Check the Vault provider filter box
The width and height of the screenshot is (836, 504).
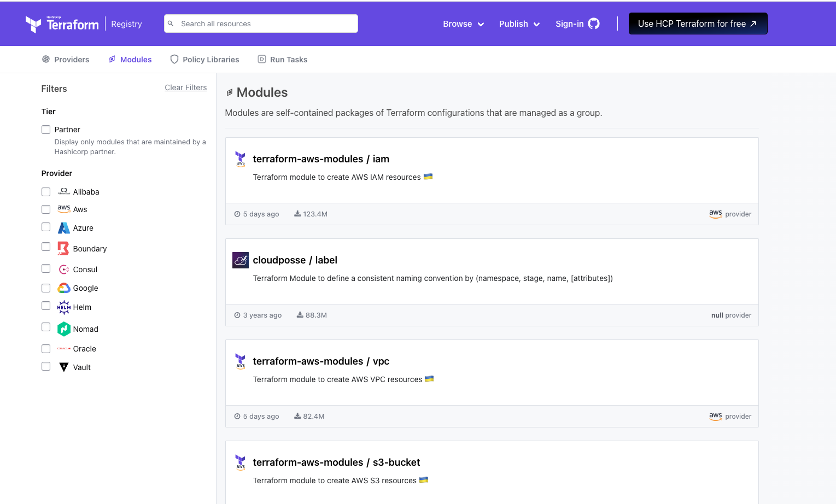point(46,366)
